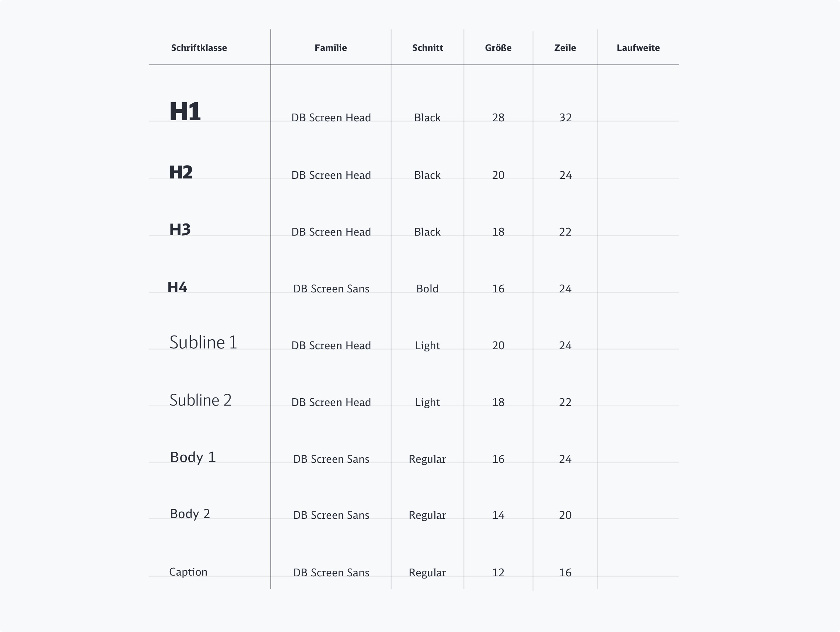Click the Laufweite column header
Viewport: 840px width, 632px height.
point(638,48)
